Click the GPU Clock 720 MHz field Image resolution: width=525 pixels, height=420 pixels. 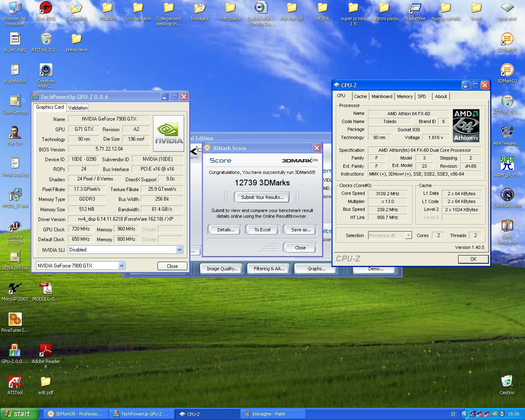(81, 229)
